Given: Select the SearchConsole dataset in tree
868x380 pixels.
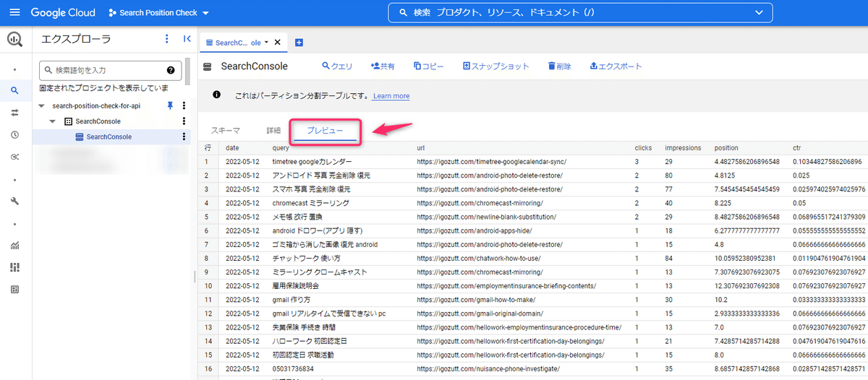Looking at the screenshot, I should (98, 121).
